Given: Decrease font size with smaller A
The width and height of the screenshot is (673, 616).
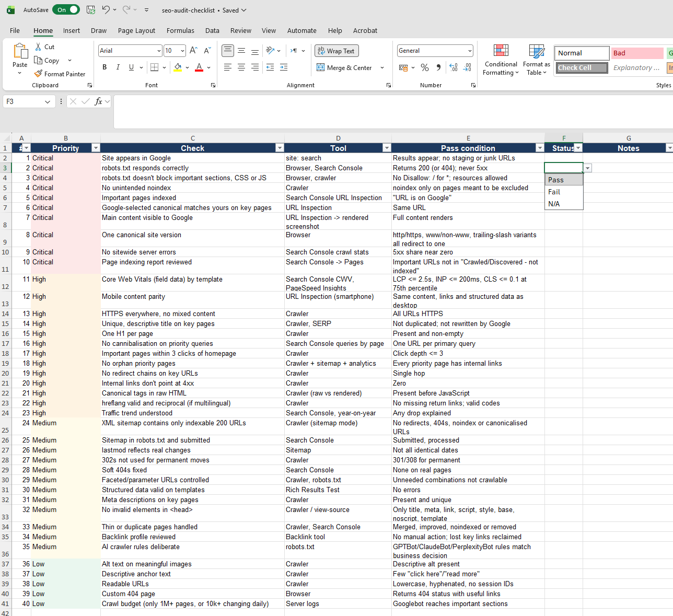Looking at the screenshot, I should point(207,51).
